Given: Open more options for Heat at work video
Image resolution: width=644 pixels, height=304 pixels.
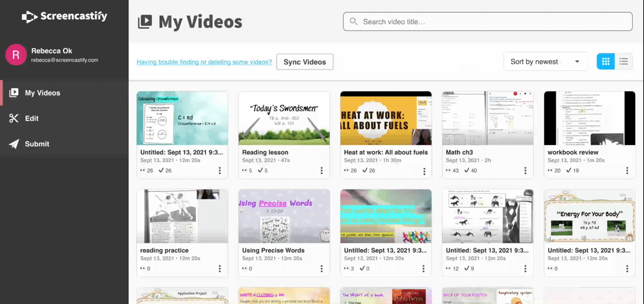Looking at the screenshot, I should click(423, 170).
